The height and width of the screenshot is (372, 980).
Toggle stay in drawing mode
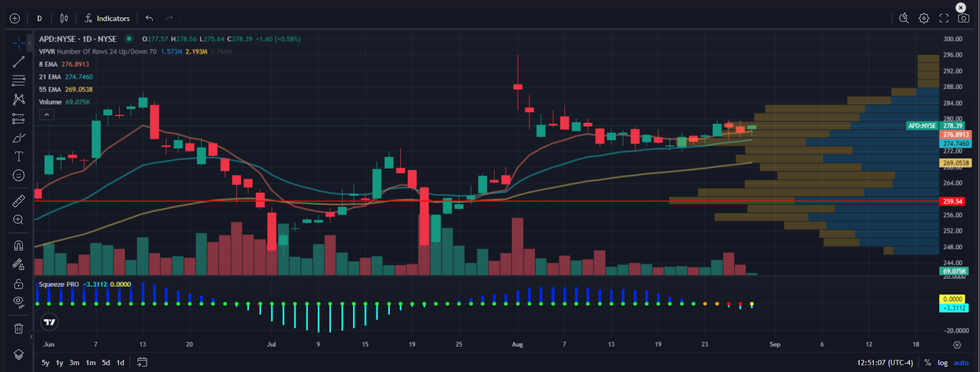19,264
